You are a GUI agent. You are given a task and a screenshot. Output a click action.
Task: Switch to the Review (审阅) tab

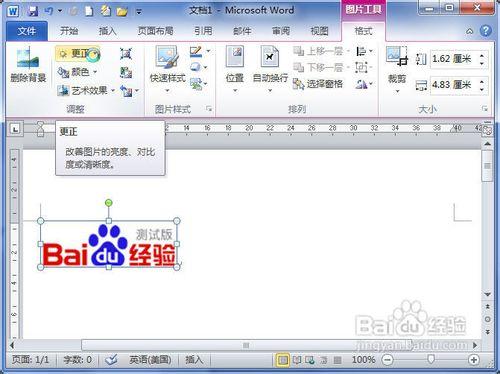pyautogui.click(x=281, y=31)
